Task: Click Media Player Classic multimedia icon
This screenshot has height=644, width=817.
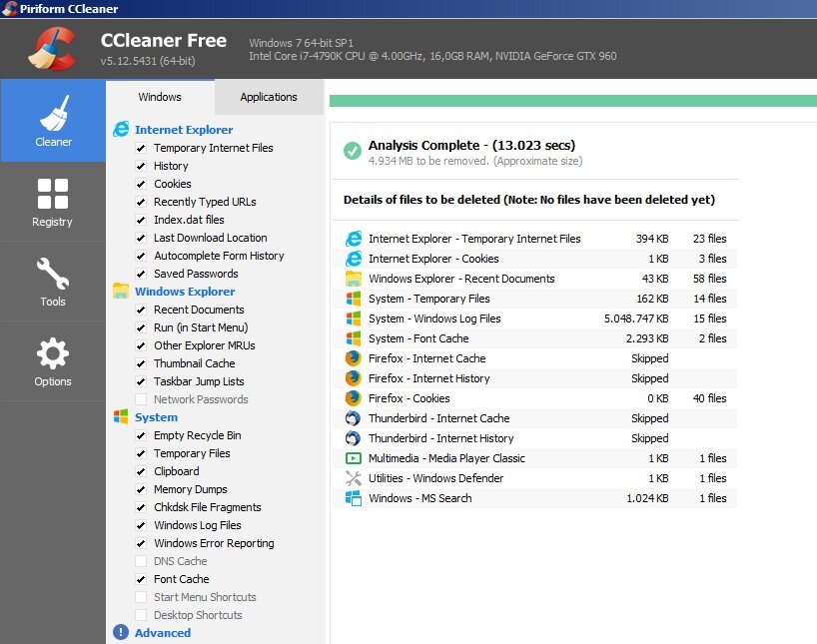Action: 354,458
